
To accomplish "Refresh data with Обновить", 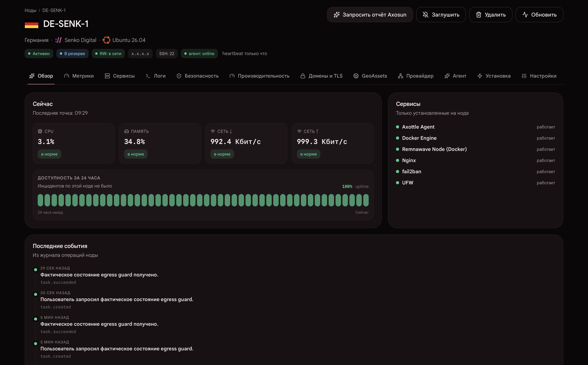I will (540, 15).
